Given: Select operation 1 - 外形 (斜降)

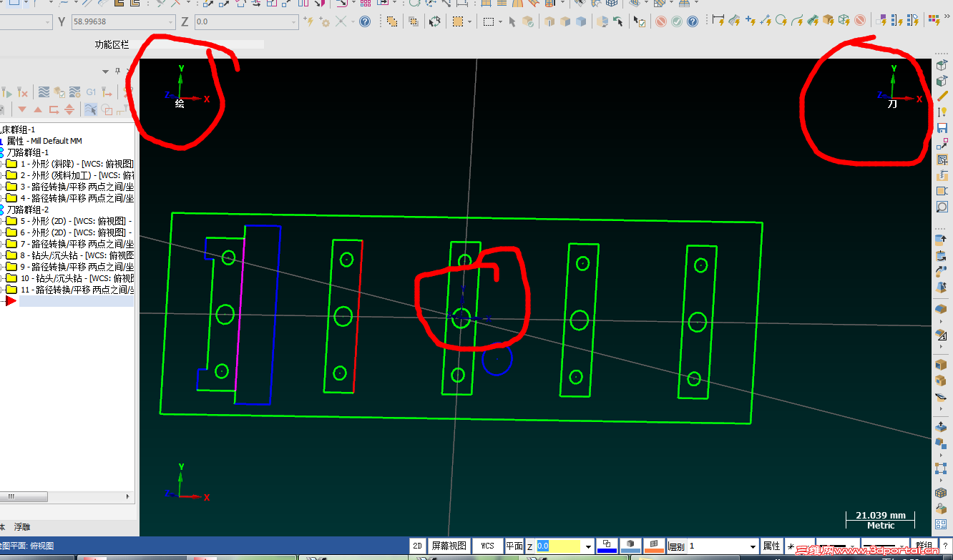Looking at the screenshot, I should pos(77,164).
